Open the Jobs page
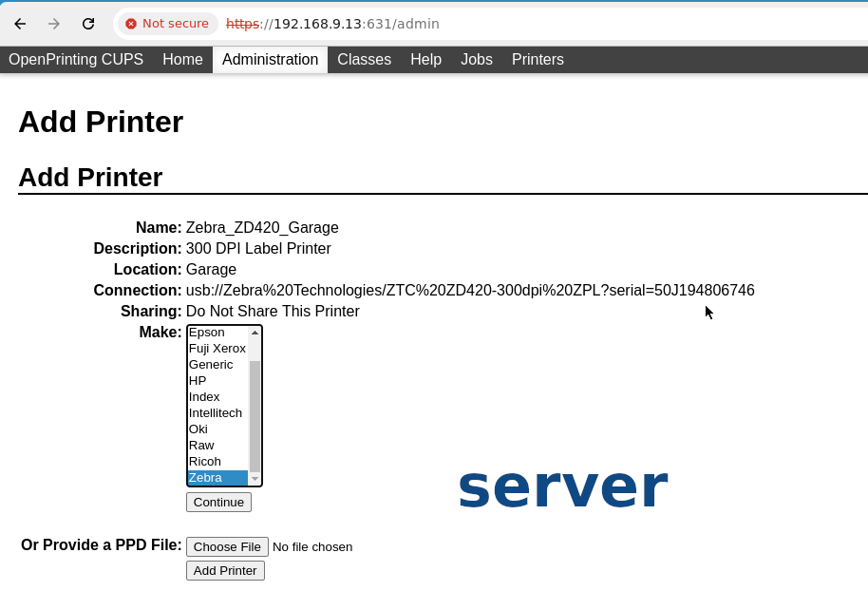The image size is (868, 610). tap(476, 60)
